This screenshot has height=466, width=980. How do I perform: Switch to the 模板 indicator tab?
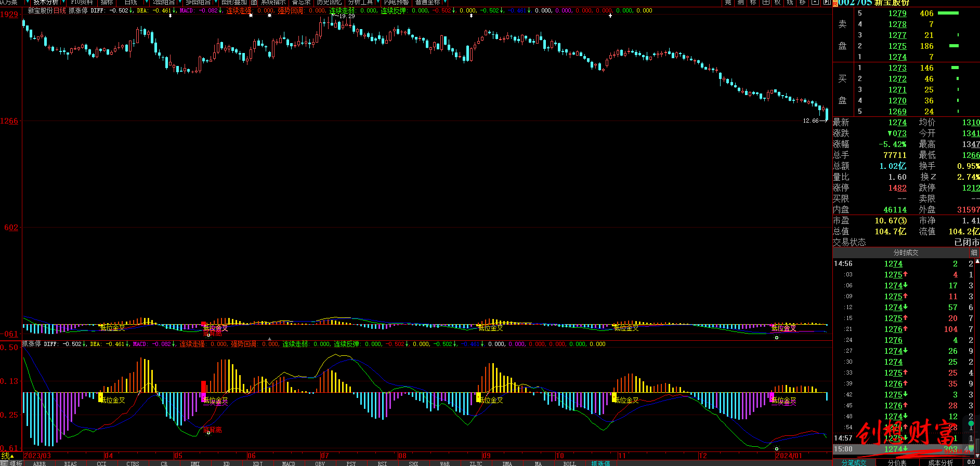(16, 463)
